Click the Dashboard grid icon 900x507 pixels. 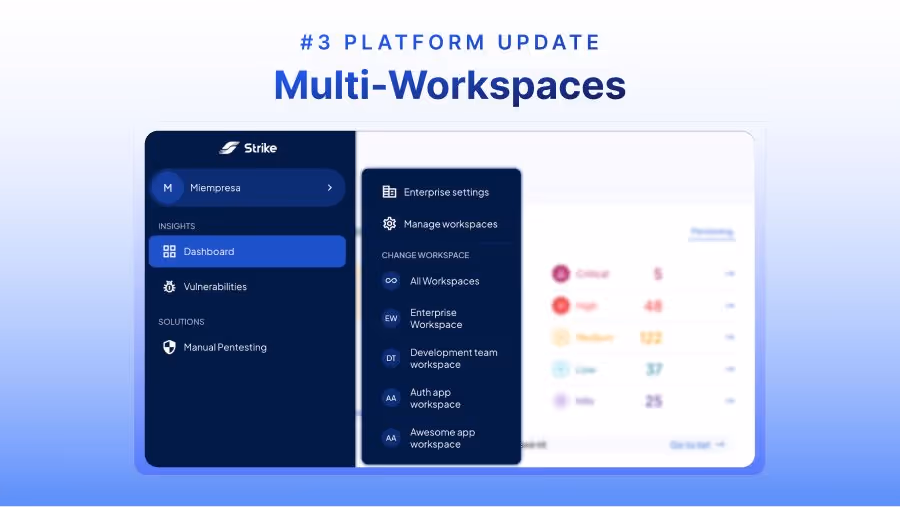coord(169,251)
